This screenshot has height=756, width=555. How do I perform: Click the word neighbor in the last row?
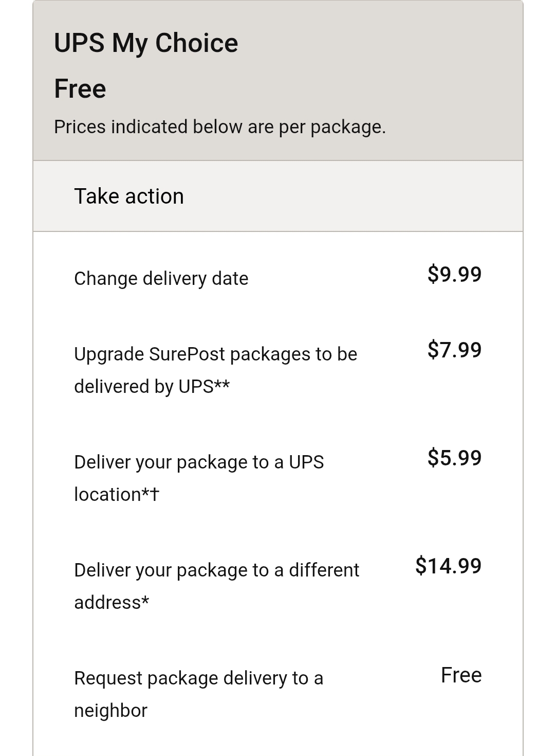click(110, 711)
